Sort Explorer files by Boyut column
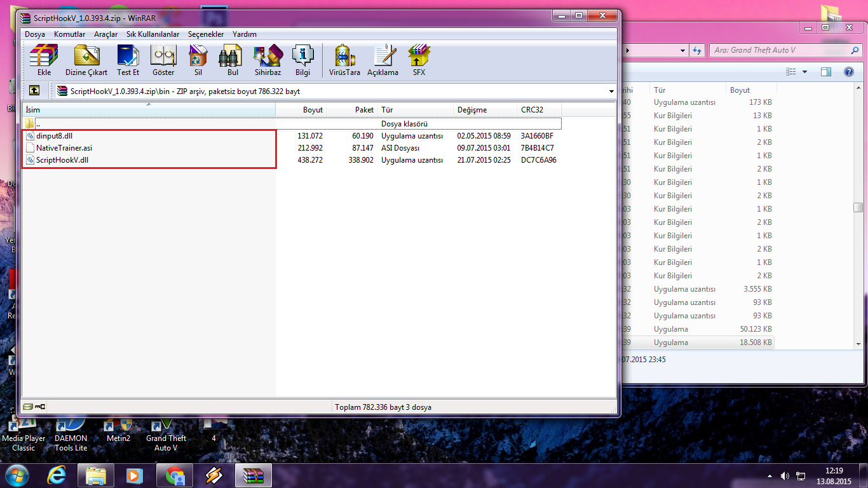868x488 pixels. click(x=751, y=90)
